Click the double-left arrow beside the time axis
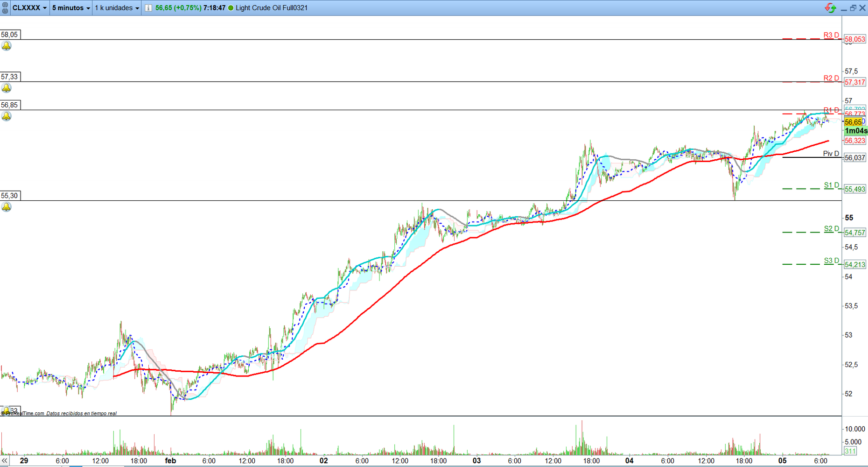The width and height of the screenshot is (868, 467). tap(5, 460)
